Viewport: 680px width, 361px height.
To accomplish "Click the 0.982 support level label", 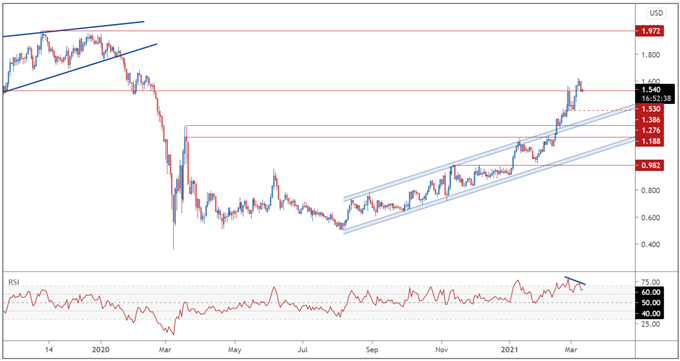I will [649, 165].
